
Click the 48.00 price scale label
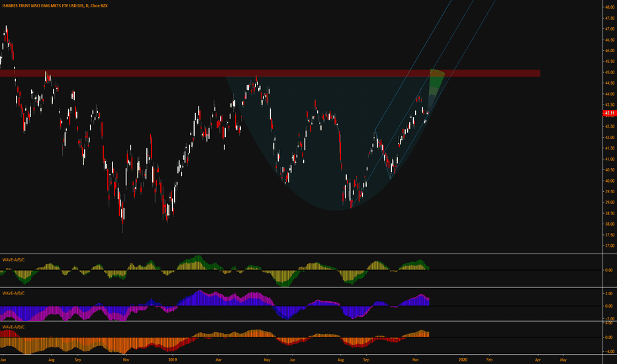click(610, 7)
